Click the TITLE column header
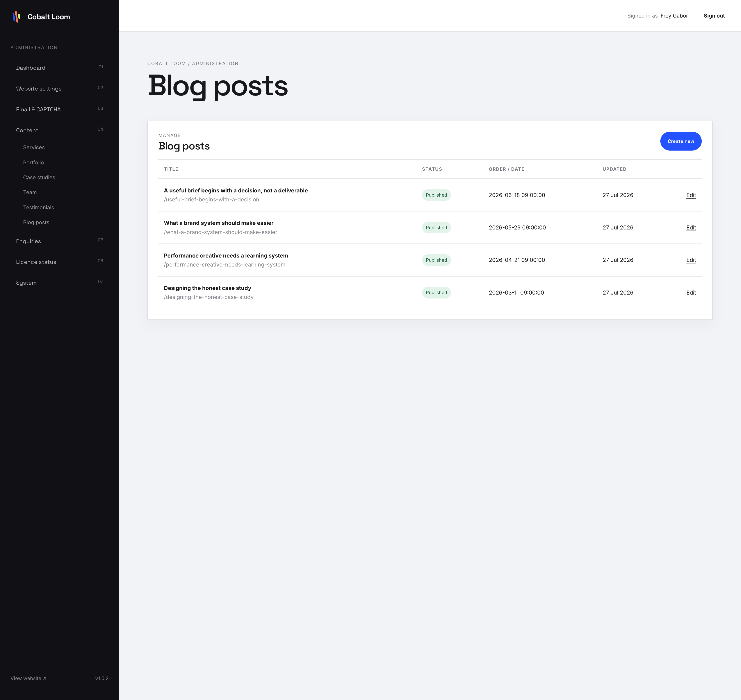This screenshot has width=741, height=700. [171, 169]
